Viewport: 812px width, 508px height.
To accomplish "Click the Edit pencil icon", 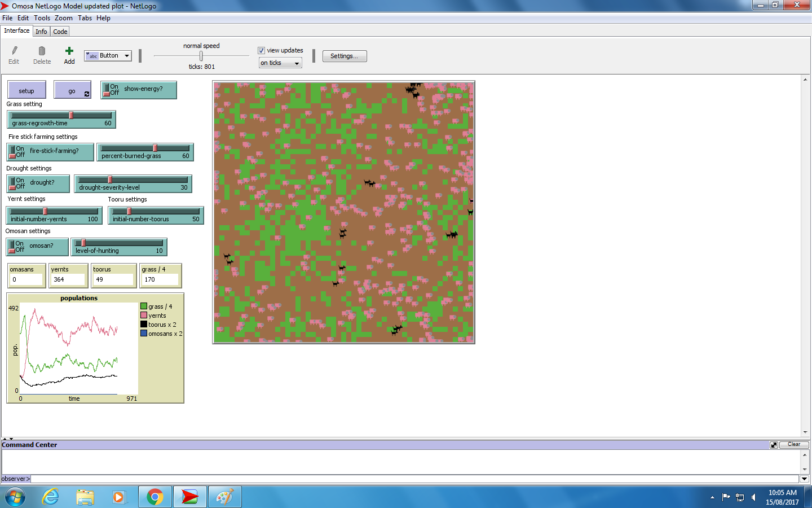I will click(x=14, y=51).
